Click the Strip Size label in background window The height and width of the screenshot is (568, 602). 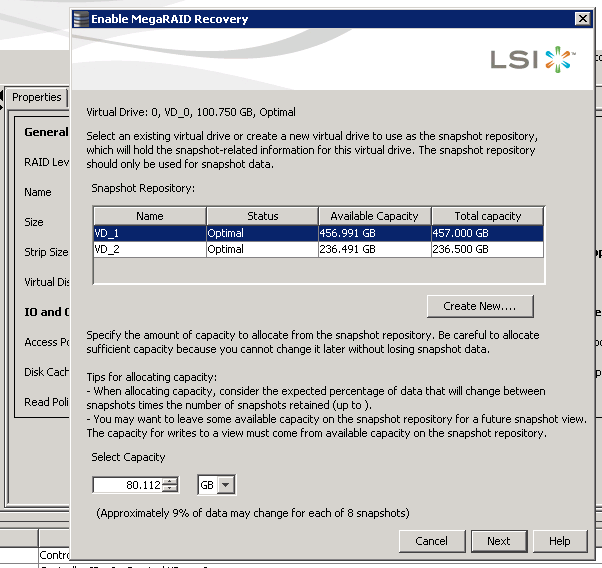pyautogui.click(x=46, y=252)
